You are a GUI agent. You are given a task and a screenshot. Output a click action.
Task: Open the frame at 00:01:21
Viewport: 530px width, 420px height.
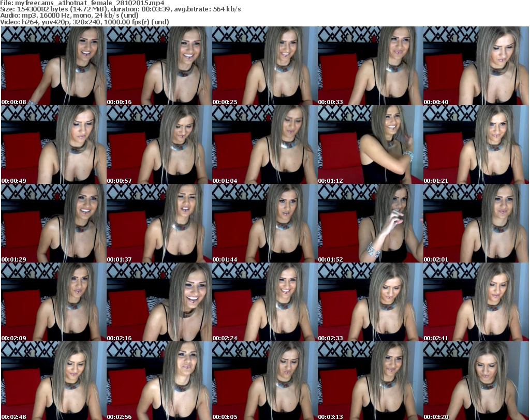(476, 144)
